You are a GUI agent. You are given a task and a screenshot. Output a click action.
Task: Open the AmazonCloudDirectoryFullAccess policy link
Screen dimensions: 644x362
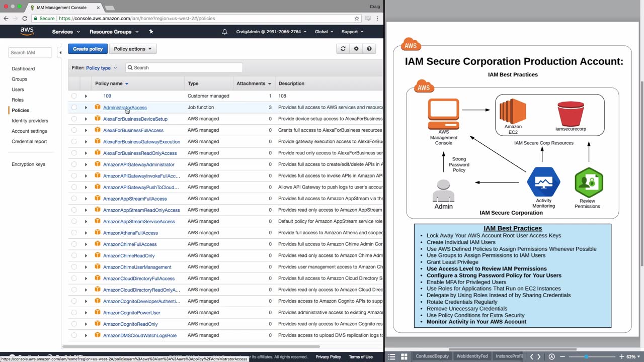click(139, 279)
